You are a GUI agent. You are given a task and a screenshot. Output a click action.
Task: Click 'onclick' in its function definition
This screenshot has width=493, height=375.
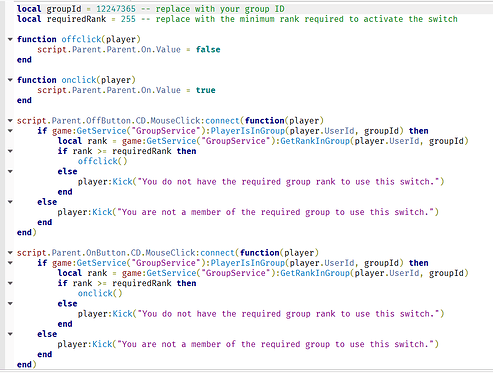coord(79,80)
